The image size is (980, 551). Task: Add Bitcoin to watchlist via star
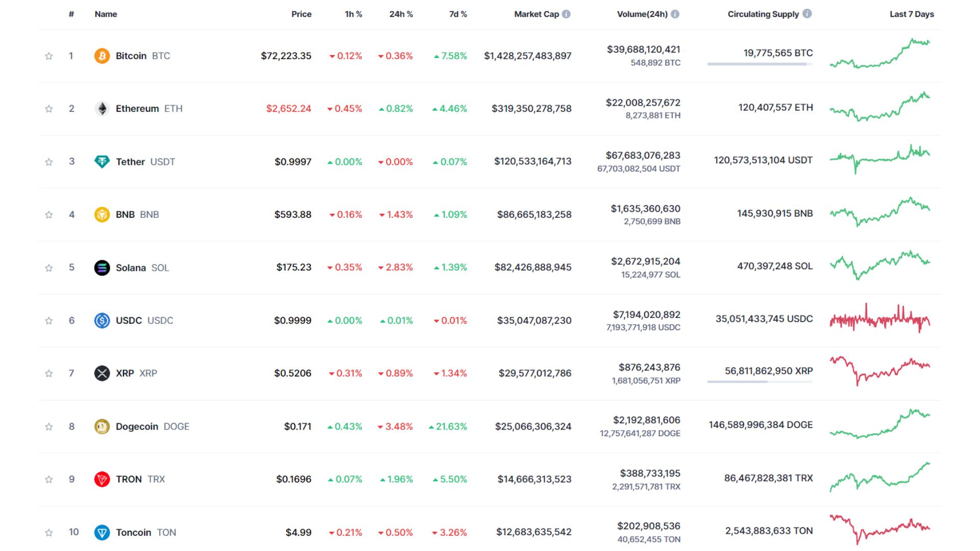49,56
